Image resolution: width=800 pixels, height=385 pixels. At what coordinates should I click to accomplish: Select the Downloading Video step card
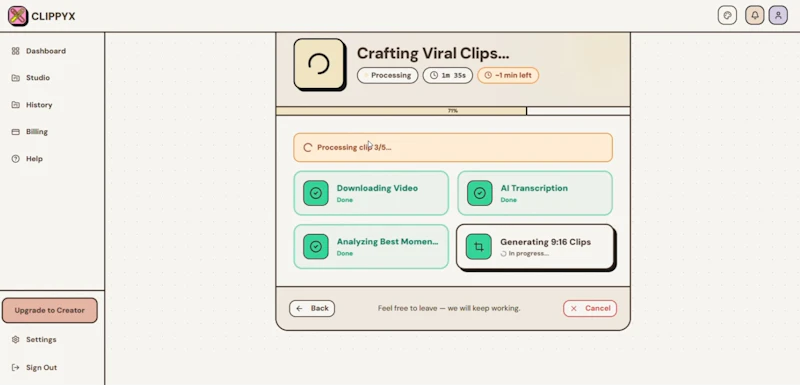pos(371,193)
